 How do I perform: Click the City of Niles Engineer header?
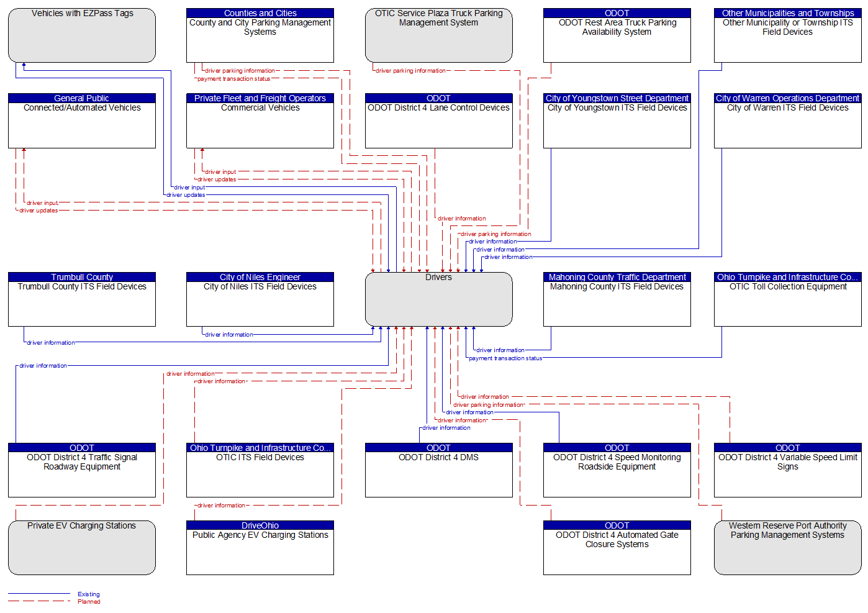point(260,277)
